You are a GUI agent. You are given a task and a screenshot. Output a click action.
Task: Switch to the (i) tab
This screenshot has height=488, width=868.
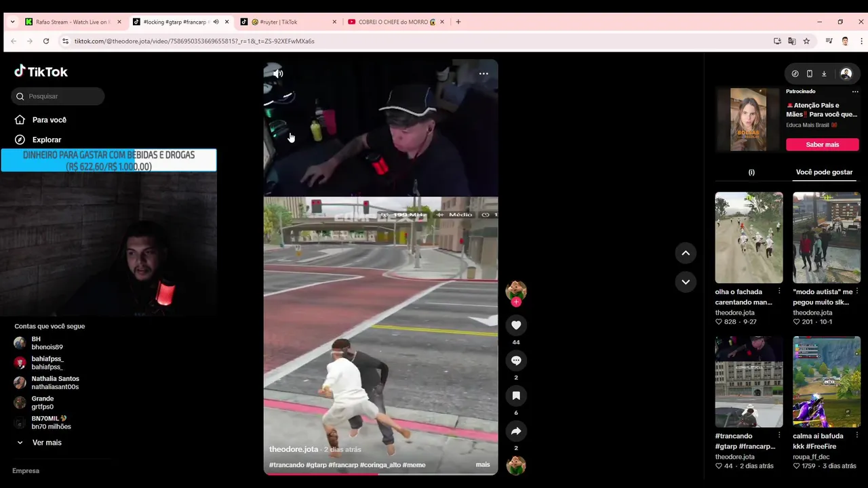coord(751,172)
